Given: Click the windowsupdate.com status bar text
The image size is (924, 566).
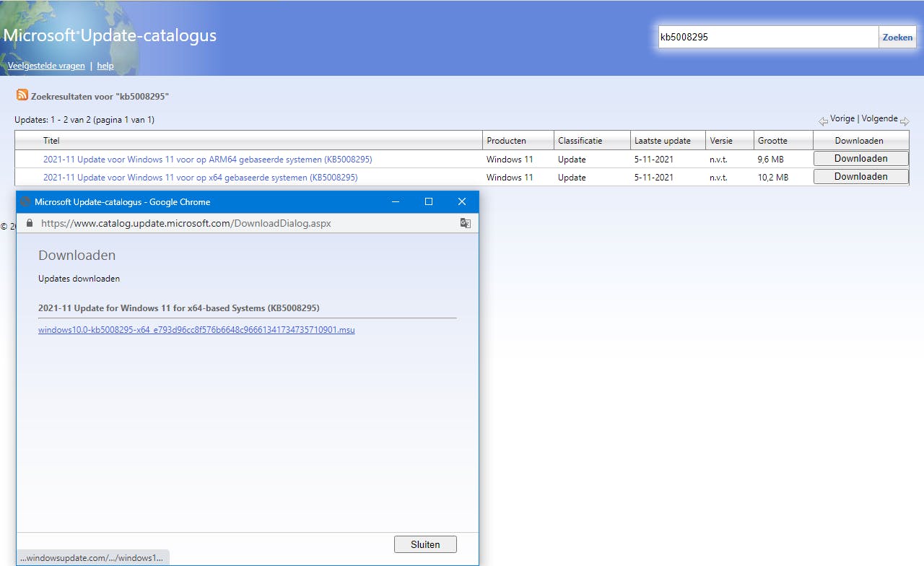Looking at the screenshot, I should pyautogui.click(x=93, y=558).
